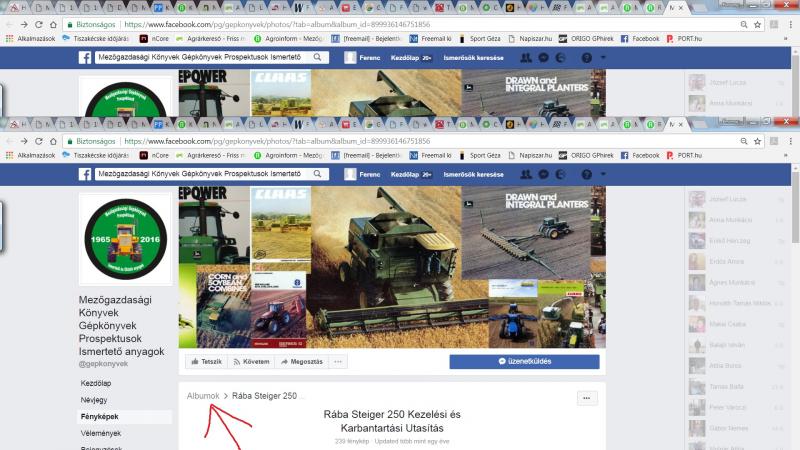Click home icon in the back browser window
Viewport: 800px width, 450px height.
coord(53,24)
